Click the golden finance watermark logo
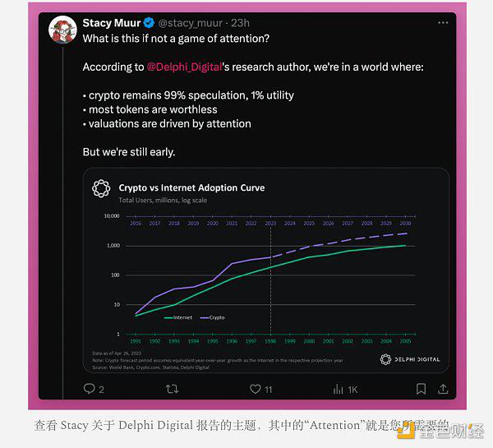 [440, 431]
